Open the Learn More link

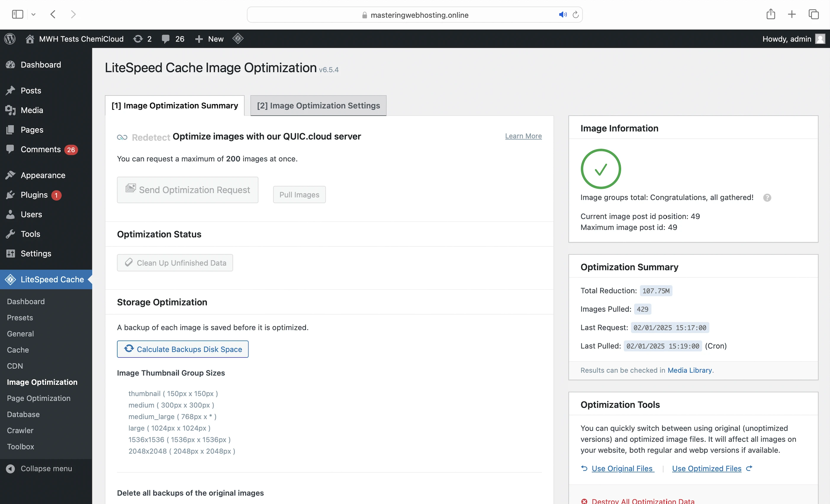coord(523,136)
